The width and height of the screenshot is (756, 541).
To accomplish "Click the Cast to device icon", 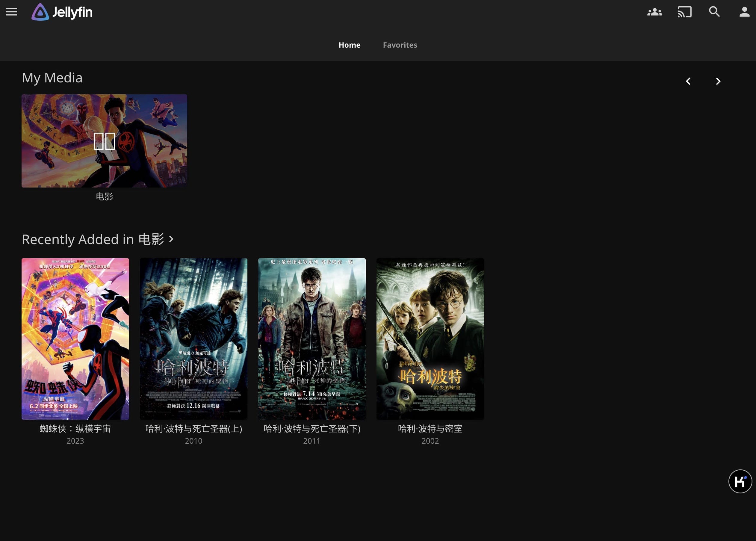I will (x=684, y=12).
